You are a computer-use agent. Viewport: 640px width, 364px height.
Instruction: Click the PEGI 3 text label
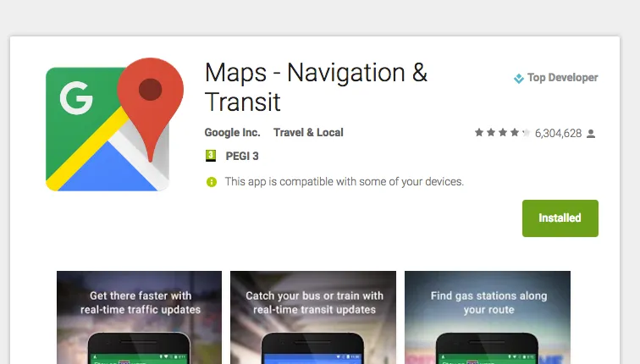click(242, 157)
